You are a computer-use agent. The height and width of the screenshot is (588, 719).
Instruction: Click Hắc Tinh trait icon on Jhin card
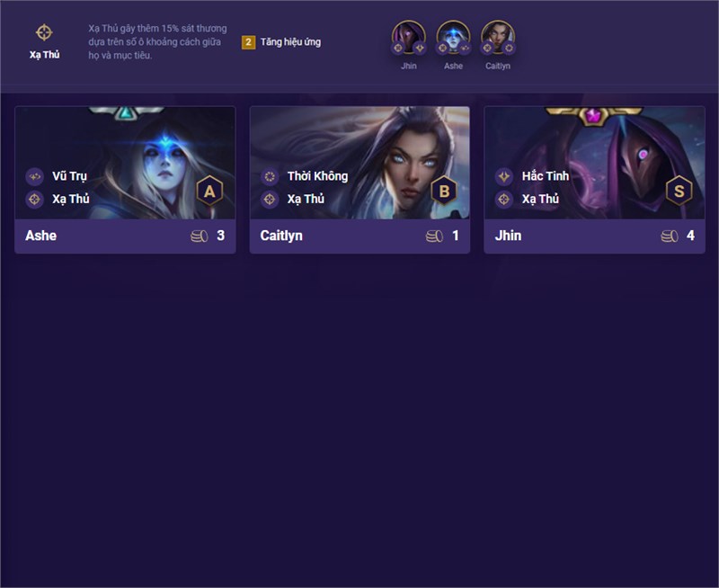point(504,176)
